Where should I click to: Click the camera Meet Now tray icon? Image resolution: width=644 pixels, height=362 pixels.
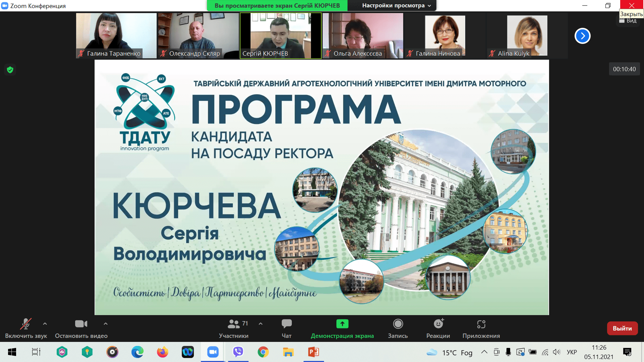coord(497,352)
